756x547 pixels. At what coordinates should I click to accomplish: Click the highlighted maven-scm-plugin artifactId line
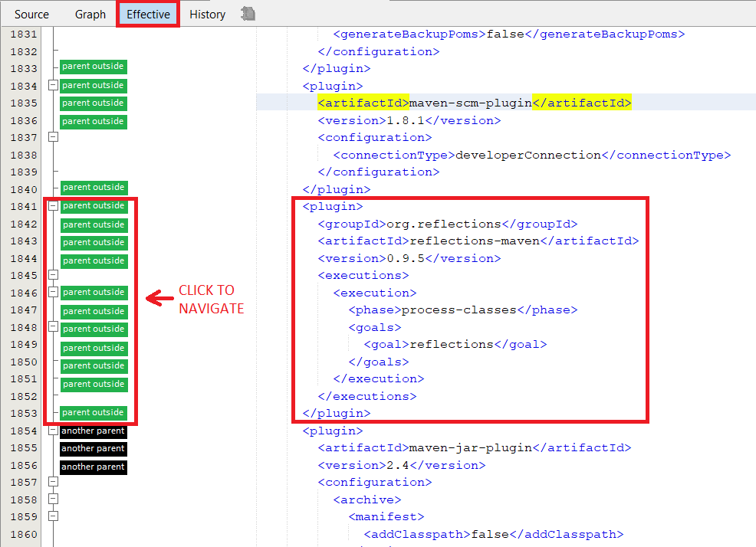475,103
